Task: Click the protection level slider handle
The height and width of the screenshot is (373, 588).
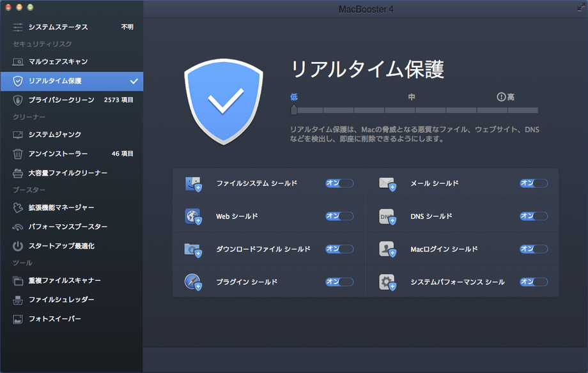Action: (294, 110)
